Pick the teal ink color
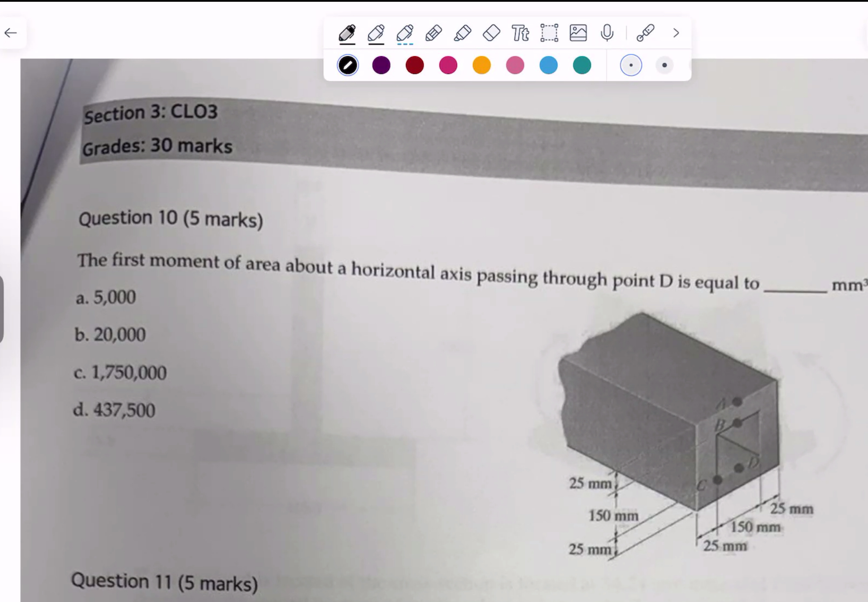Screen dimensions: 868x602 pos(581,65)
